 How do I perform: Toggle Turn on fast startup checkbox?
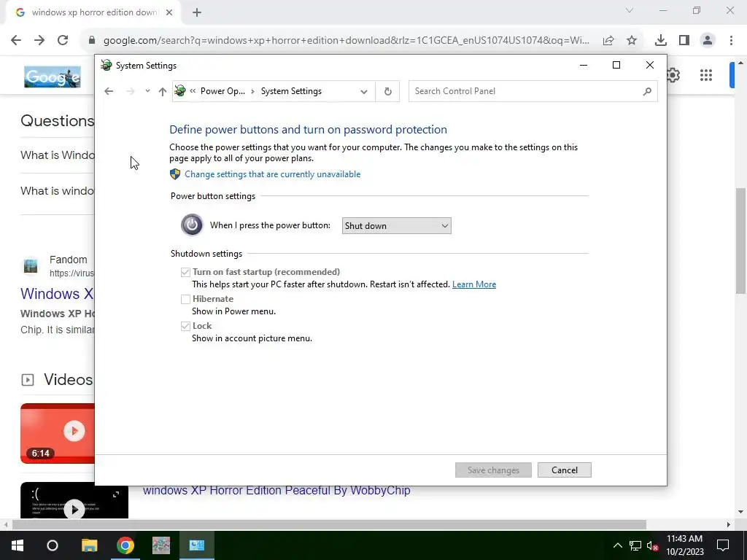point(185,273)
